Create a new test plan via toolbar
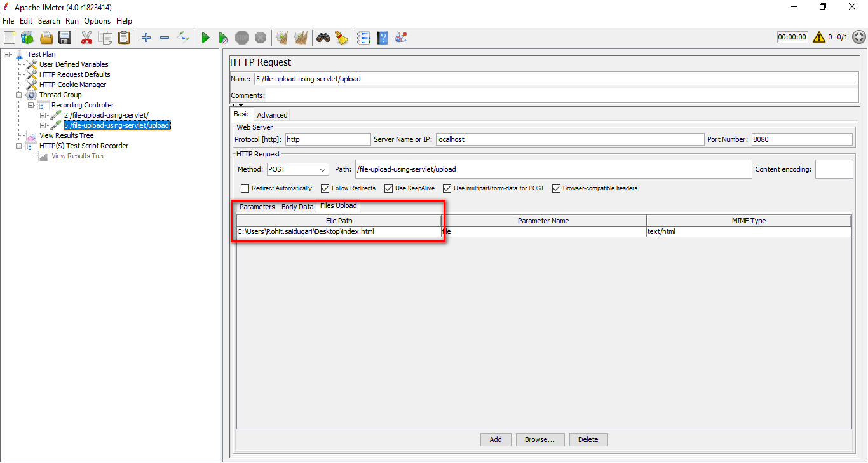This screenshot has height=463, width=868. [x=10, y=38]
